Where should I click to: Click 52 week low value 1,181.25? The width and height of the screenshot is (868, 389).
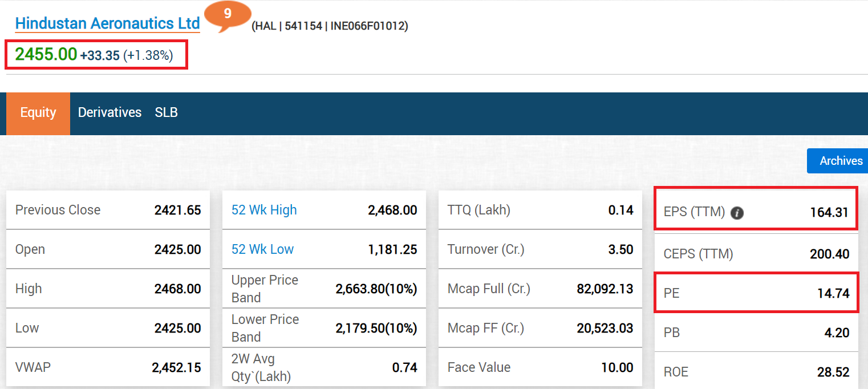point(392,249)
